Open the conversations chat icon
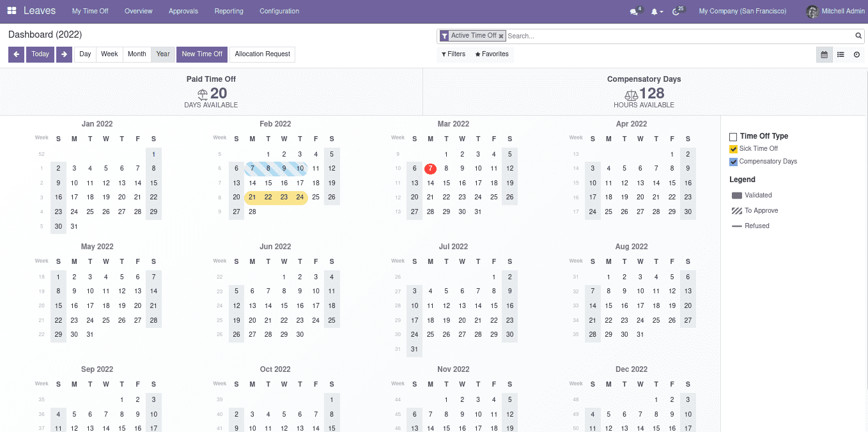This screenshot has height=432, width=868. pyautogui.click(x=634, y=12)
